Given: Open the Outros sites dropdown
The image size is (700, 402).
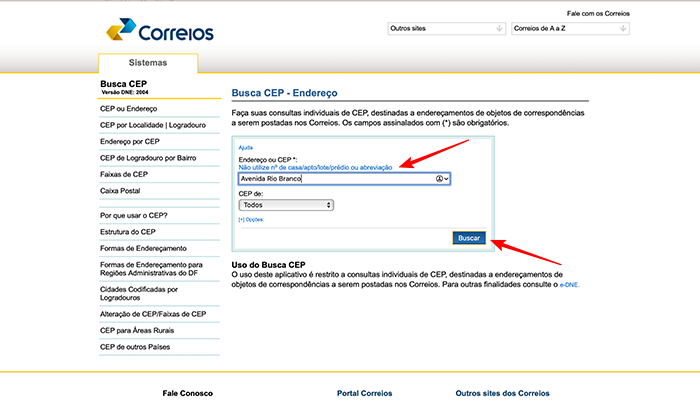Looking at the screenshot, I should (445, 28).
